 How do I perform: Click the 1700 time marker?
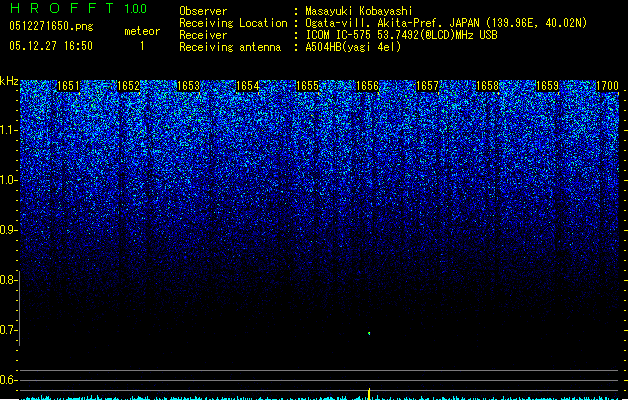[607, 86]
